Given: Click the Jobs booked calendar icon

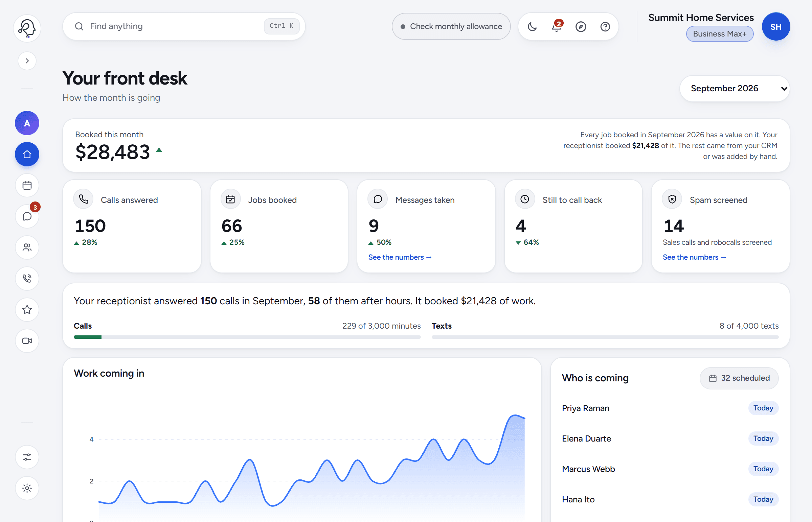Looking at the screenshot, I should (231, 199).
